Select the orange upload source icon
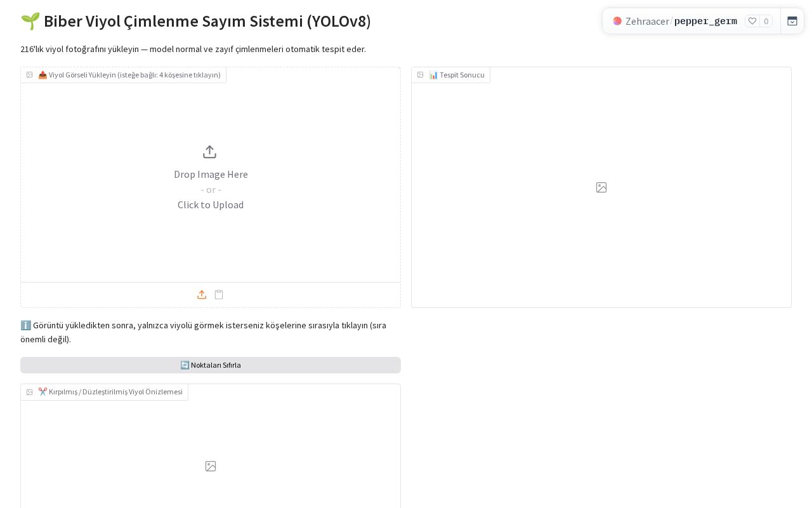812x508 pixels. [202, 295]
